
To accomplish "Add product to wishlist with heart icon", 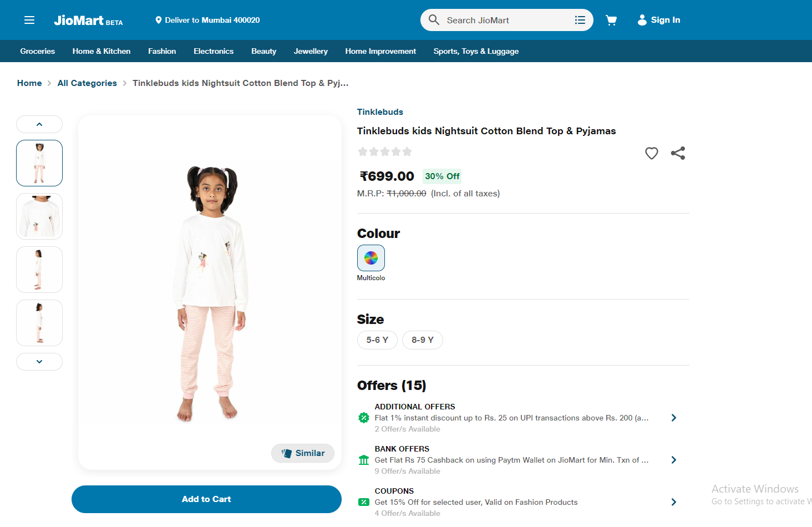I will click(x=651, y=153).
